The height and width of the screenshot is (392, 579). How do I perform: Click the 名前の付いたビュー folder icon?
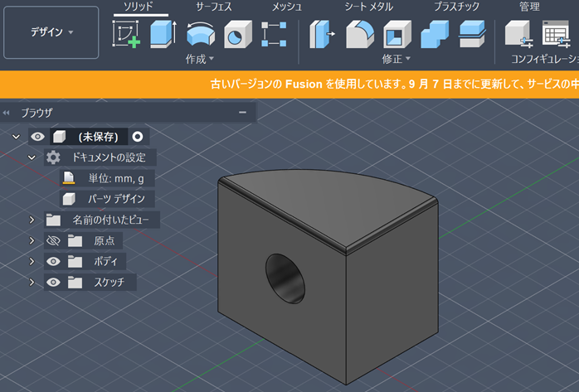coord(53,220)
